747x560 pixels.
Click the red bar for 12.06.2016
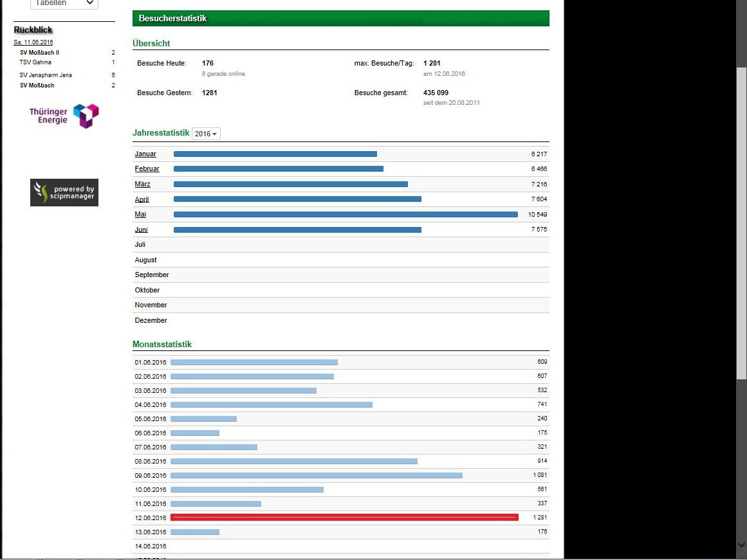click(x=344, y=518)
